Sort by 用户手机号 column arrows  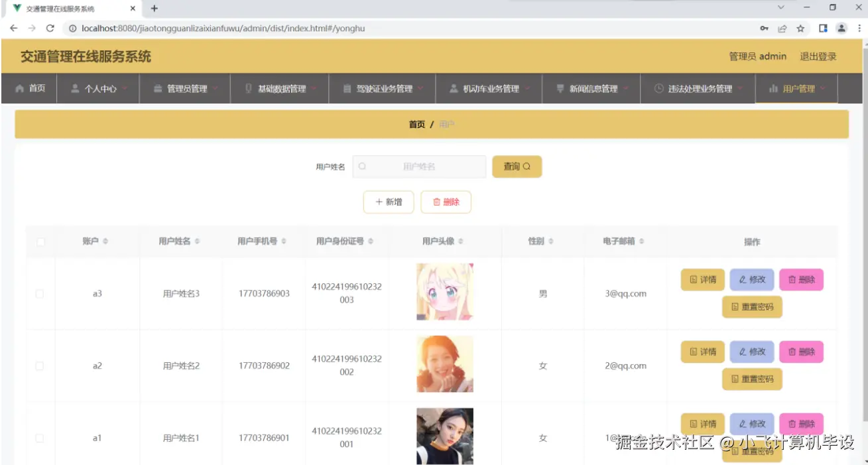pyautogui.click(x=284, y=241)
